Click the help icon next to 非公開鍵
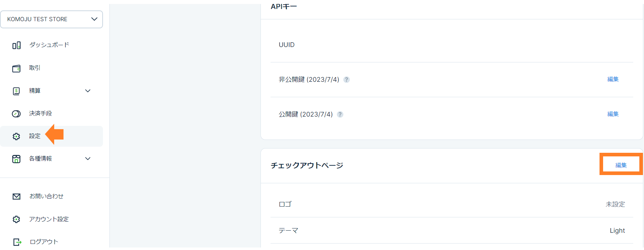 click(347, 80)
